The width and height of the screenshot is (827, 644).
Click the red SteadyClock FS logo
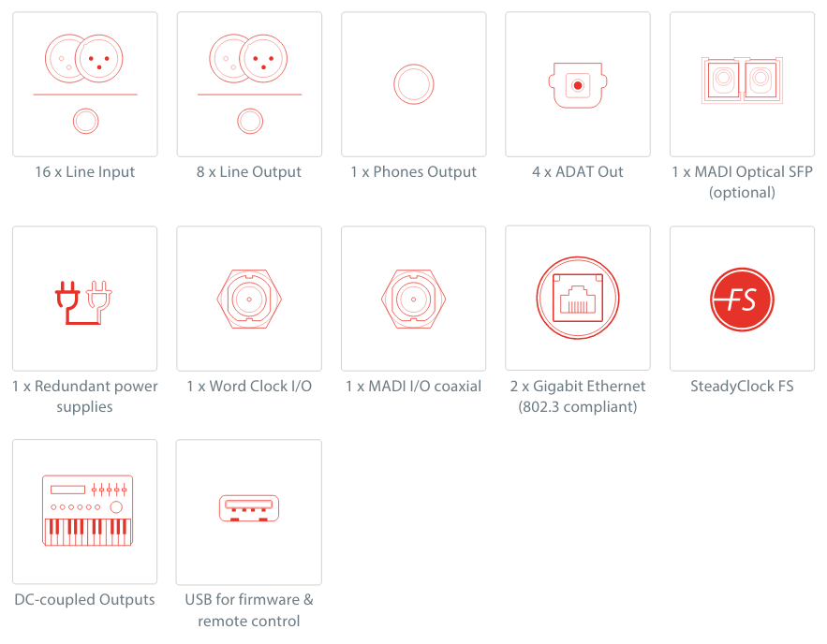pyautogui.click(x=742, y=300)
